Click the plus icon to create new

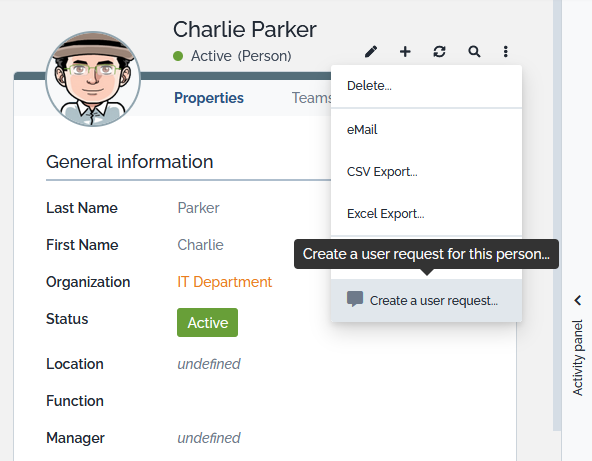coord(405,51)
